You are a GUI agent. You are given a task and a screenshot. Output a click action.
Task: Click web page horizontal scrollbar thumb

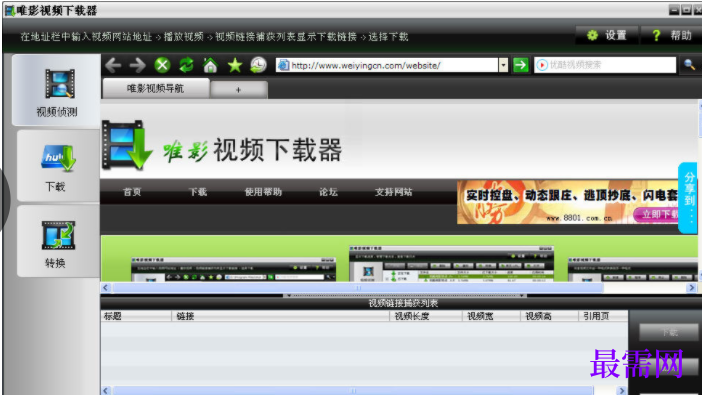[x=358, y=288]
